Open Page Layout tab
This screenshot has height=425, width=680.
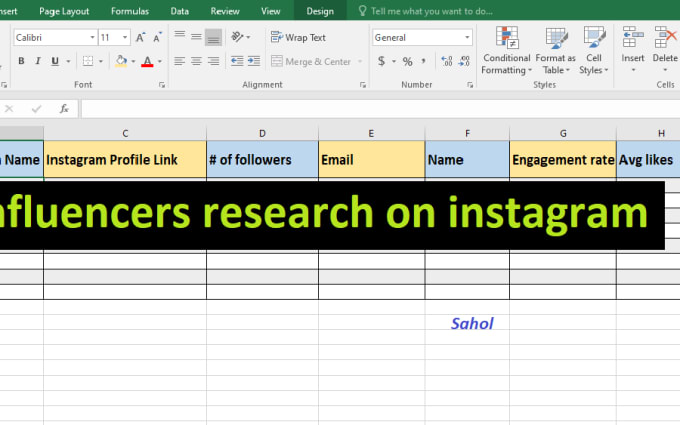point(64,11)
